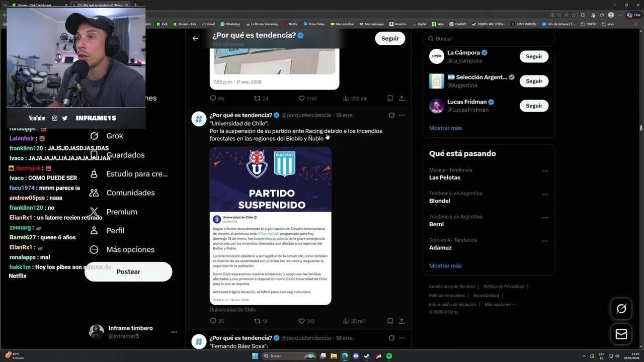
Task: Open Discord from the taskbar
Action: (356, 356)
